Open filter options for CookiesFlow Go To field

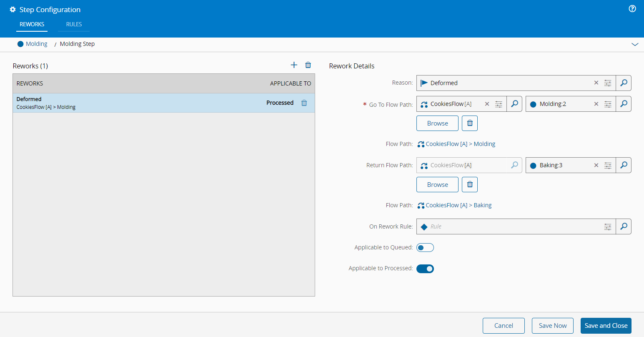[x=499, y=104]
